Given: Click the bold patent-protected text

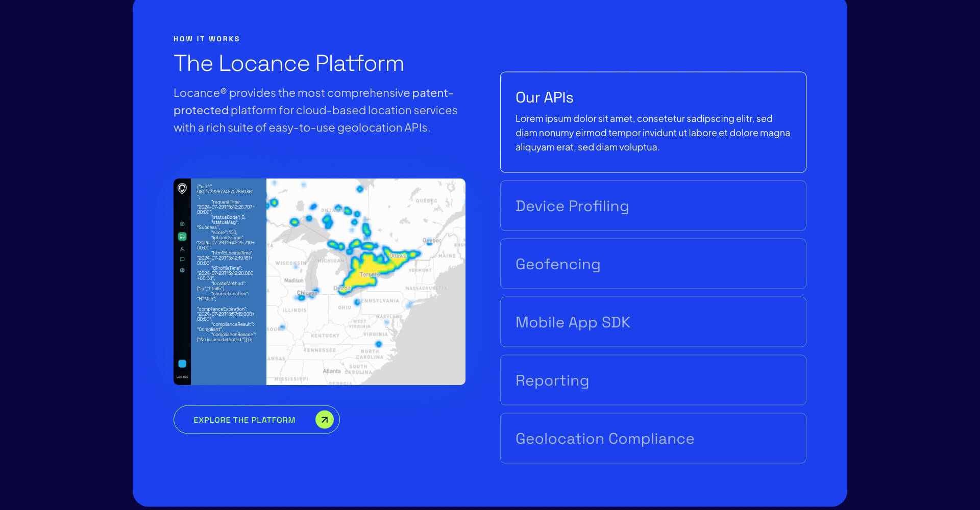Looking at the screenshot, I should point(313,101).
